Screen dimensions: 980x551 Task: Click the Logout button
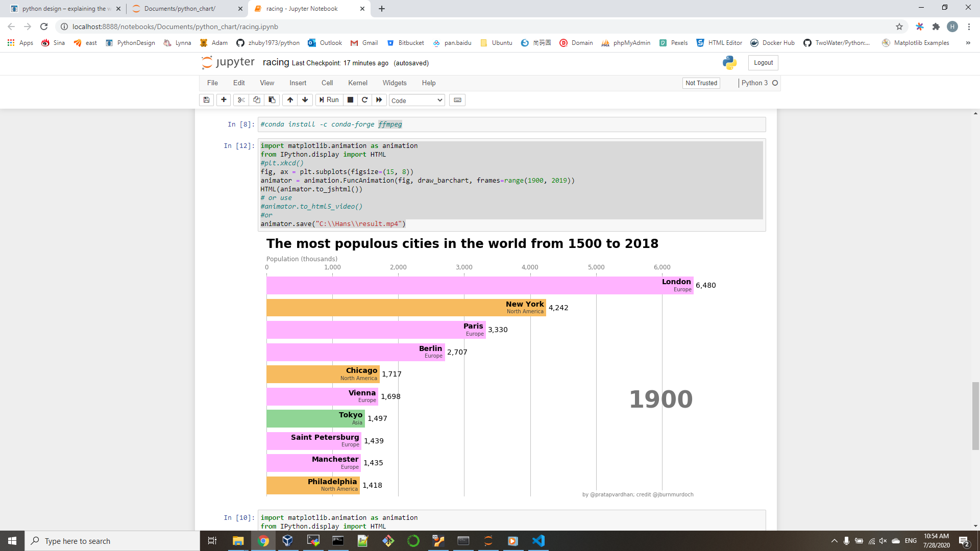[763, 63]
